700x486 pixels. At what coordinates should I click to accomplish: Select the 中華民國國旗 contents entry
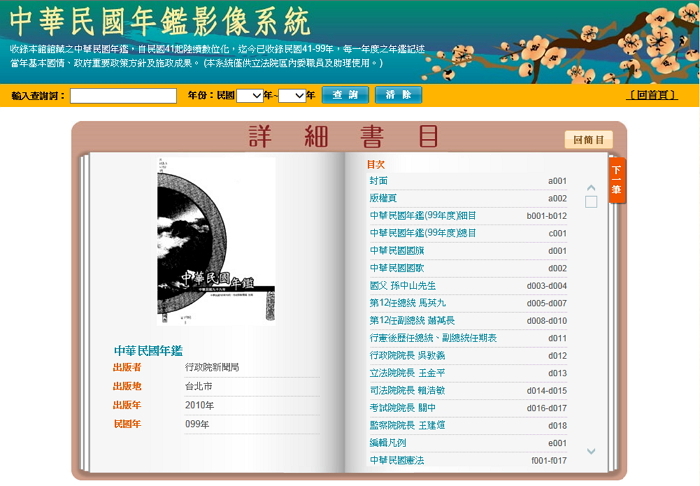[x=398, y=251]
